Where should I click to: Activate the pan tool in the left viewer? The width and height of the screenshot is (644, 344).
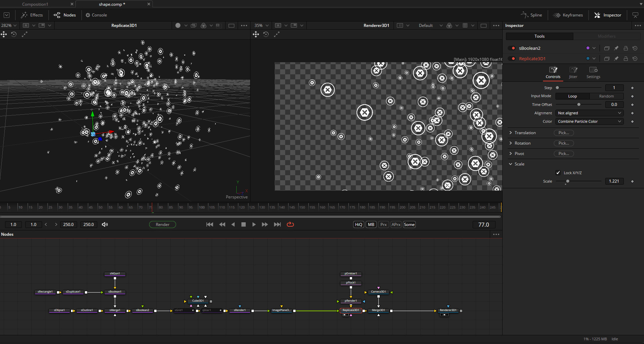(x=4, y=34)
